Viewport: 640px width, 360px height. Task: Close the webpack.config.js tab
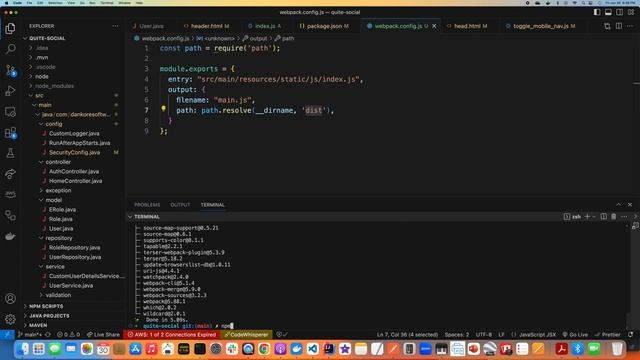(434, 26)
